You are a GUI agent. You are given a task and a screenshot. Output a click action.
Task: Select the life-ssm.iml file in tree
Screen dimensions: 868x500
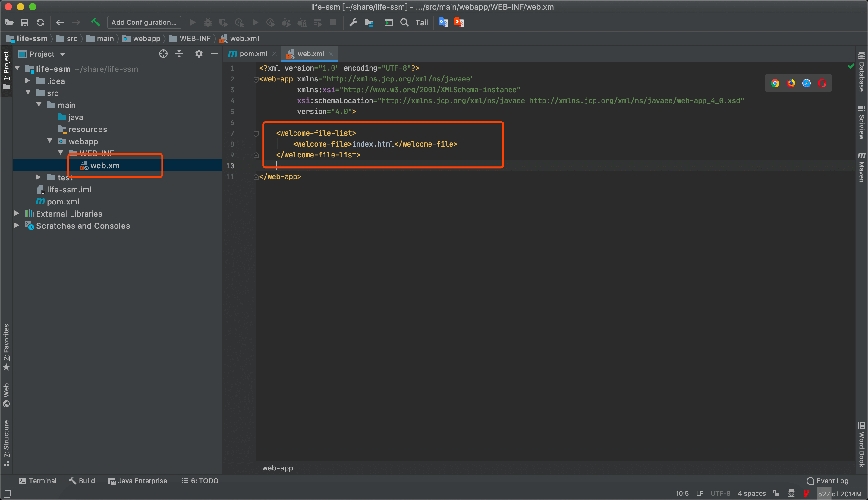click(69, 190)
